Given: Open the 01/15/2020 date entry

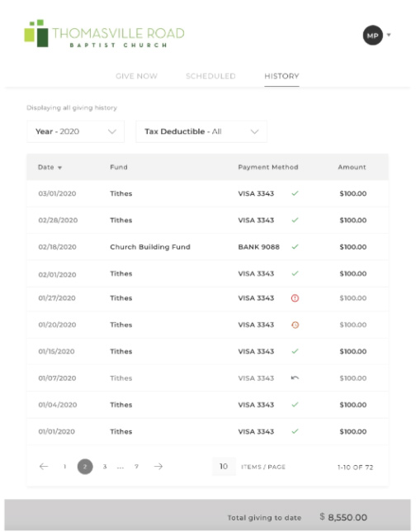Looking at the screenshot, I should (x=57, y=352).
